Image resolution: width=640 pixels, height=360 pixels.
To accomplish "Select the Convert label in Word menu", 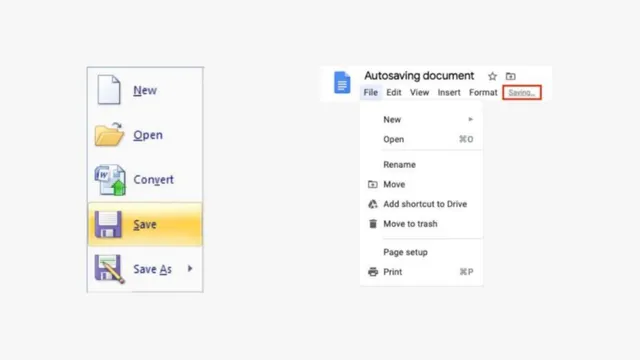I will 153,180.
